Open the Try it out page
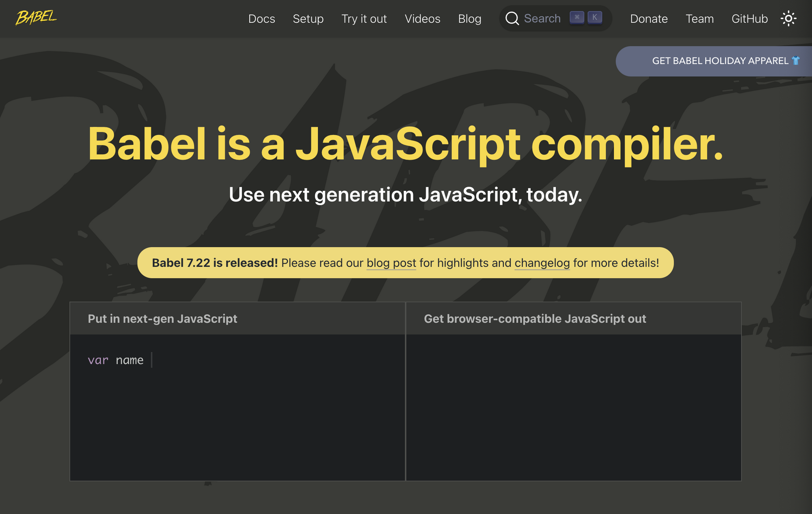 (x=364, y=19)
